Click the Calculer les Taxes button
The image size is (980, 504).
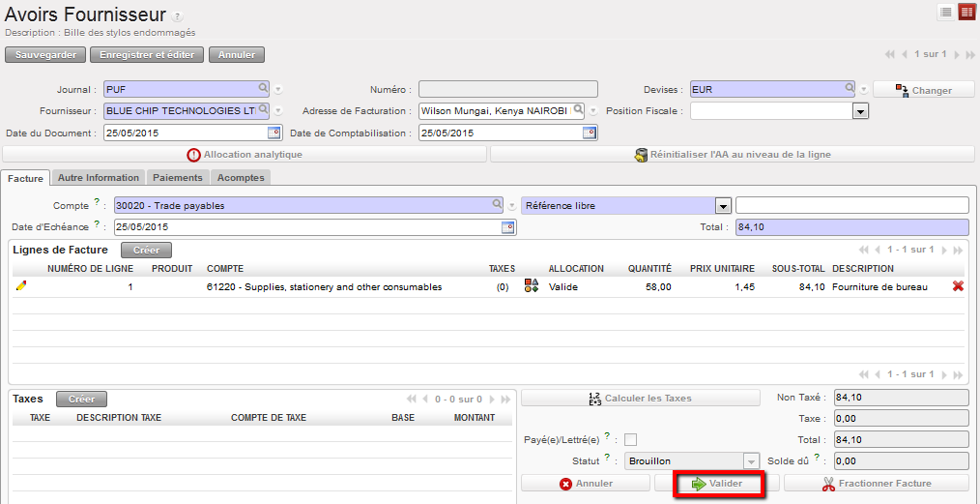pyautogui.click(x=641, y=398)
